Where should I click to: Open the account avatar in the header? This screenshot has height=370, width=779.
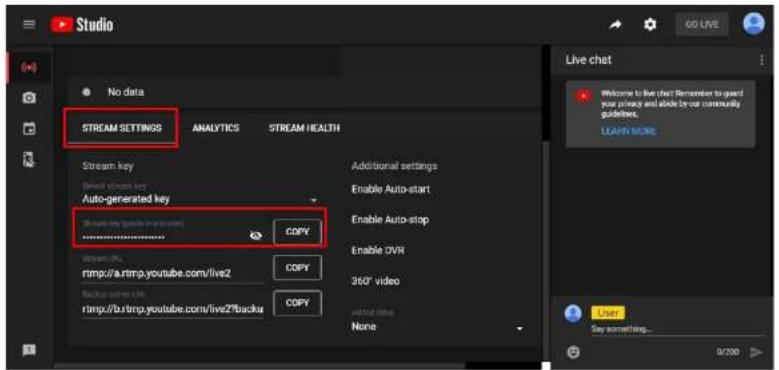point(753,23)
